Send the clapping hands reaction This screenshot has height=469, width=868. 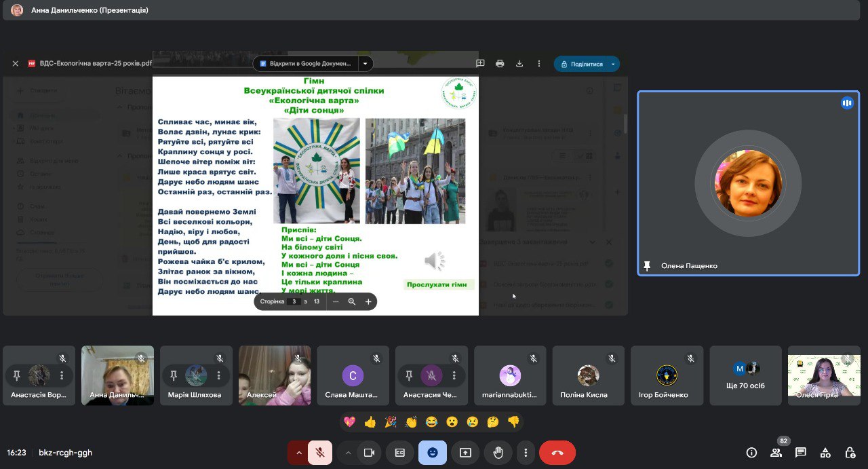pos(411,421)
